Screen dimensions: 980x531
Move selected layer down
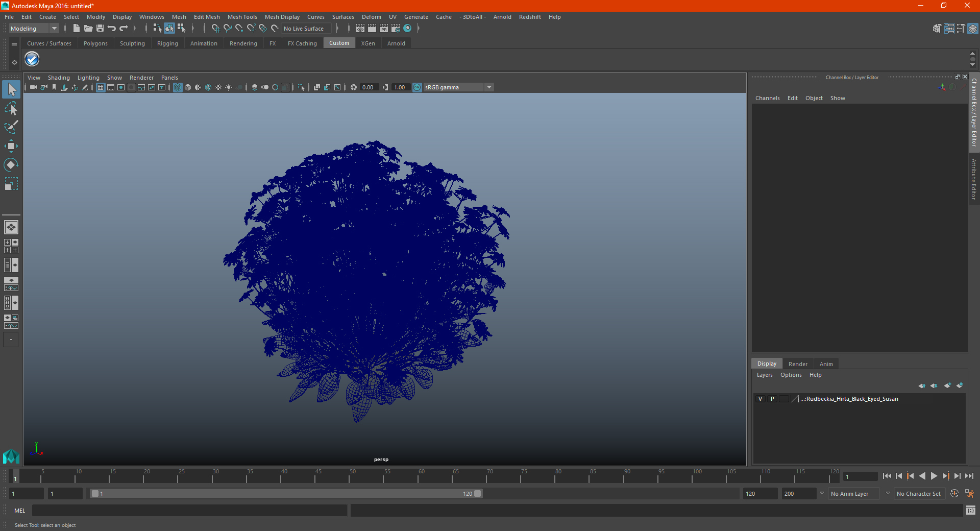tap(934, 385)
